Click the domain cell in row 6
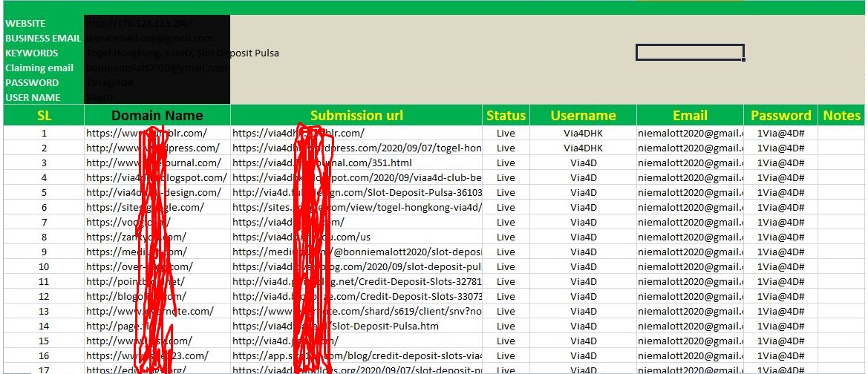Screen dimensions: 868x374 (157, 207)
